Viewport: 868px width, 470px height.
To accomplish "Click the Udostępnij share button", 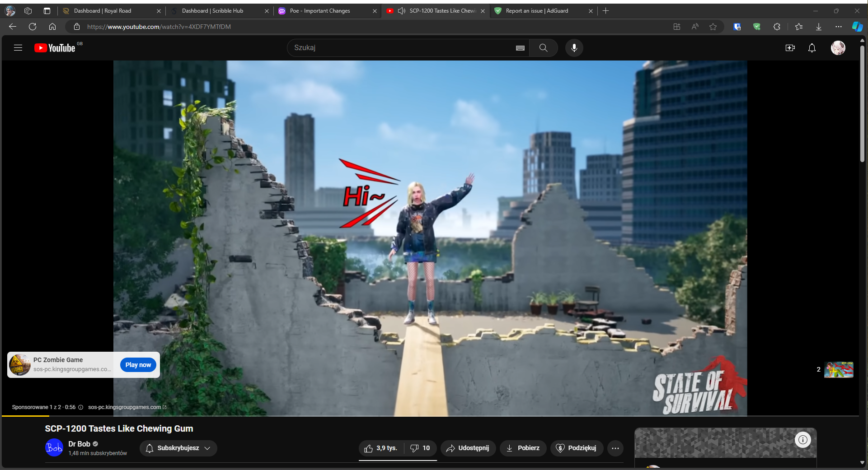I will coord(468,448).
